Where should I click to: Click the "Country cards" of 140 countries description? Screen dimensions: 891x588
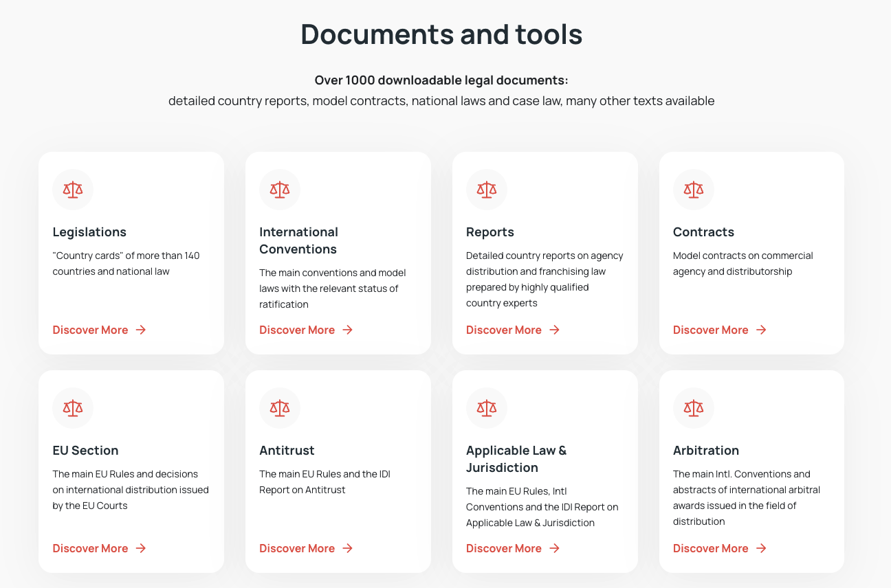coord(126,264)
